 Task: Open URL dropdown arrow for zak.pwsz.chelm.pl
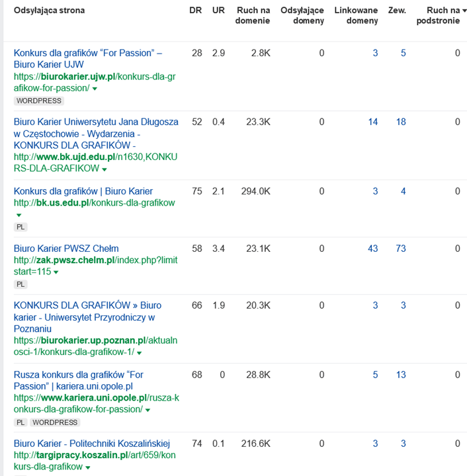pyautogui.click(x=56, y=272)
